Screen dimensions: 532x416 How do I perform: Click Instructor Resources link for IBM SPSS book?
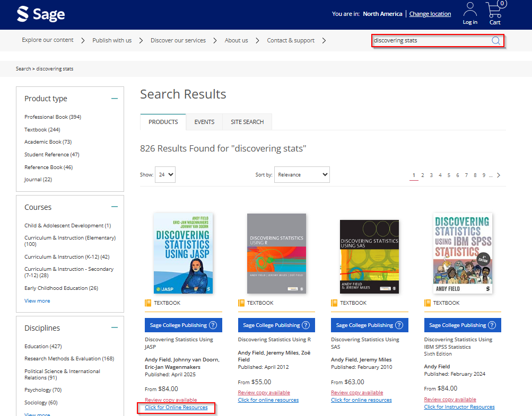point(459,407)
